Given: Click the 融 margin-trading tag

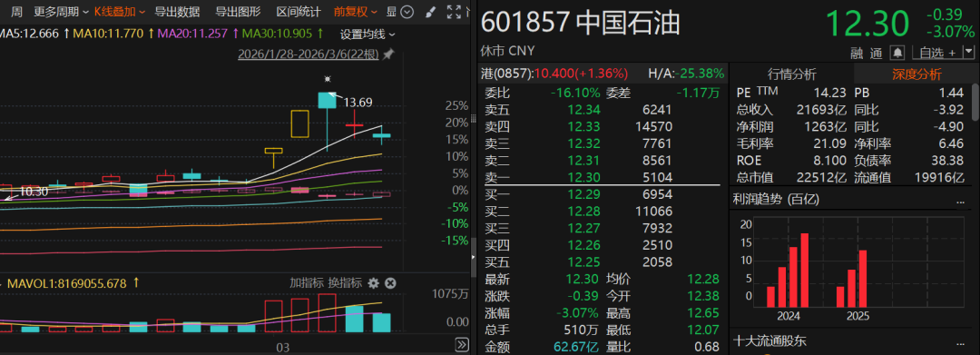Looking at the screenshot, I should pyautogui.click(x=857, y=54).
